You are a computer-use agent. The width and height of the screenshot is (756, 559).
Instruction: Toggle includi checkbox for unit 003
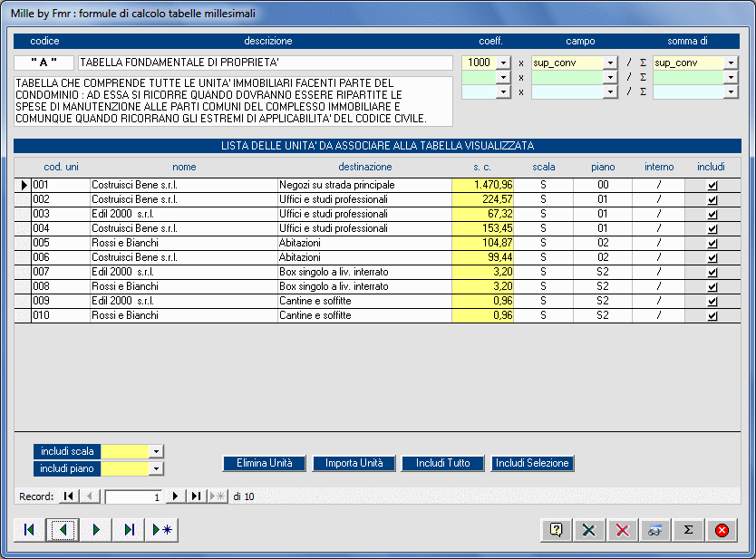[x=712, y=215]
